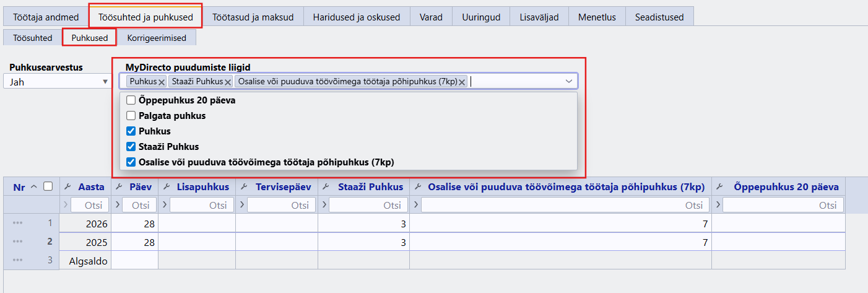Switch to the Töötasud ja maksud tab

(253, 17)
